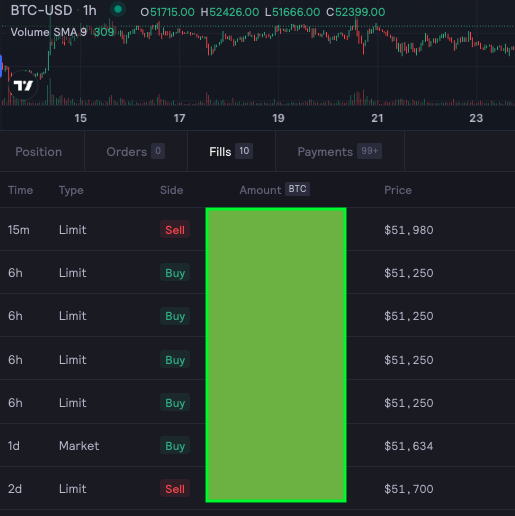Click the Volume SMA value 309
The height and width of the screenshot is (516, 515).
point(104,32)
